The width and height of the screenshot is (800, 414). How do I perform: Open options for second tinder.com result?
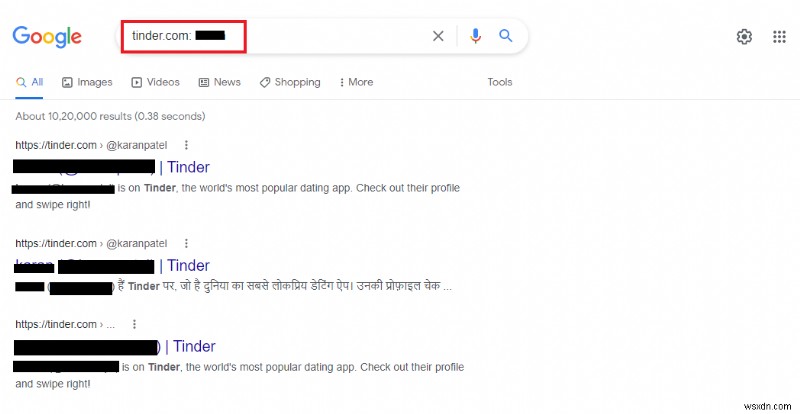point(186,243)
